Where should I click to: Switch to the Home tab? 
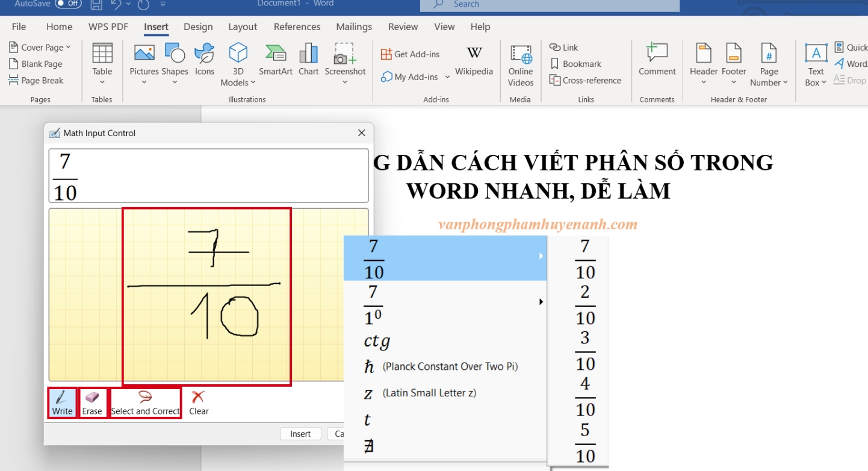60,27
